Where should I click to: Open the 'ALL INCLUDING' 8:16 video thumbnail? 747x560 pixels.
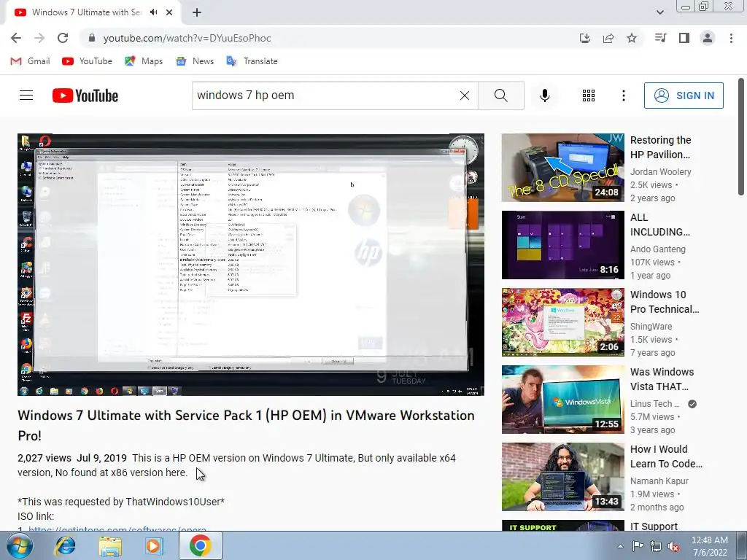[562, 245]
